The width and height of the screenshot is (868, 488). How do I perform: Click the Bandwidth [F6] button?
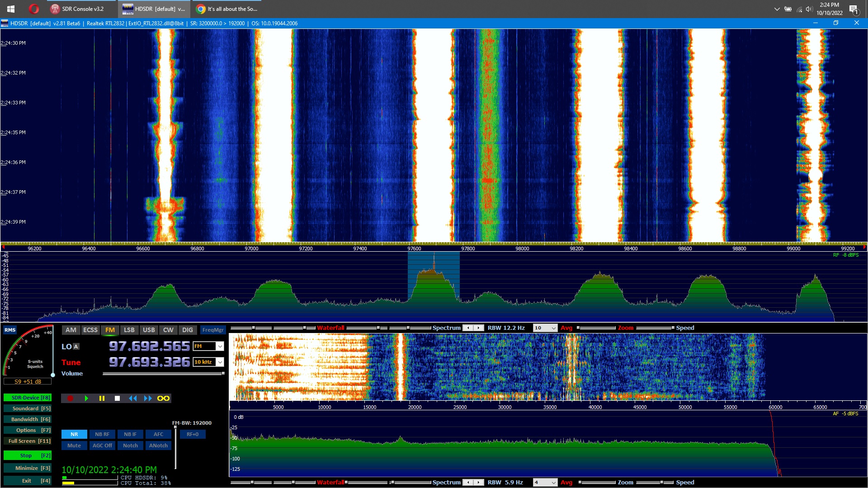pyautogui.click(x=28, y=419)
